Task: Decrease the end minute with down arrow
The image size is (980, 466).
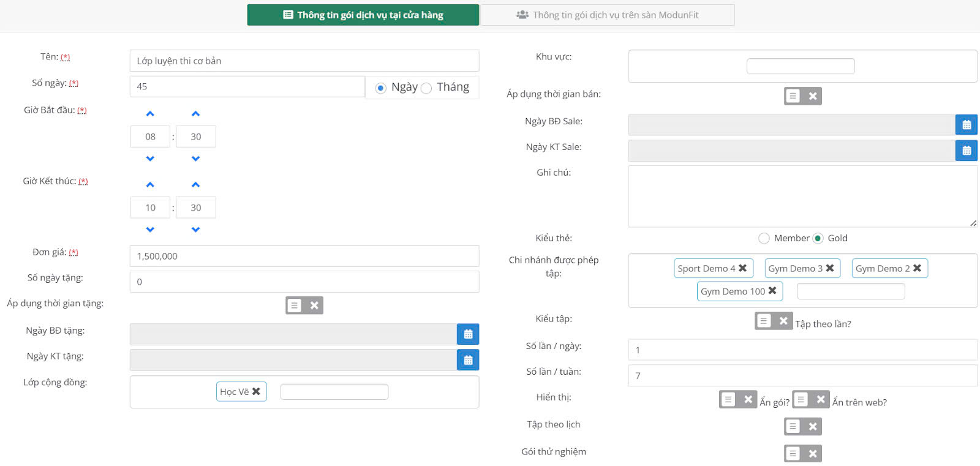Action: (195, 230)
